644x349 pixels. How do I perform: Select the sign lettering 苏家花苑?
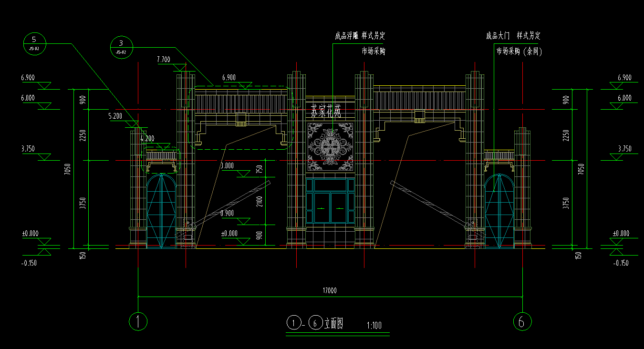coord(327,111)
